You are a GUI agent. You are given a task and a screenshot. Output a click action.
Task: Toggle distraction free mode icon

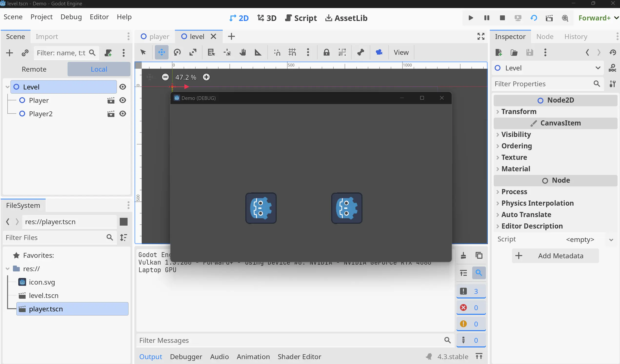[x=481, y=36]
